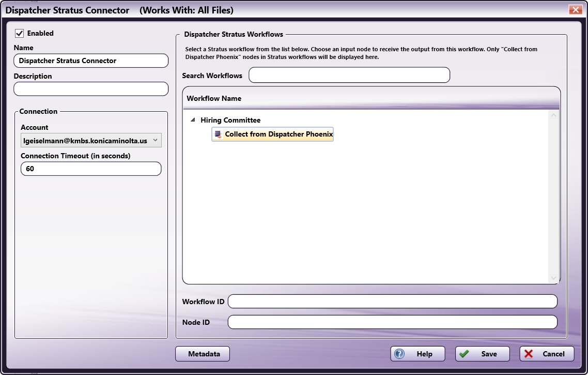Close the Dispatcher Stratus Connector window
Screen dimensions: 588x375
pyautogui.click(x=575, y=10)
